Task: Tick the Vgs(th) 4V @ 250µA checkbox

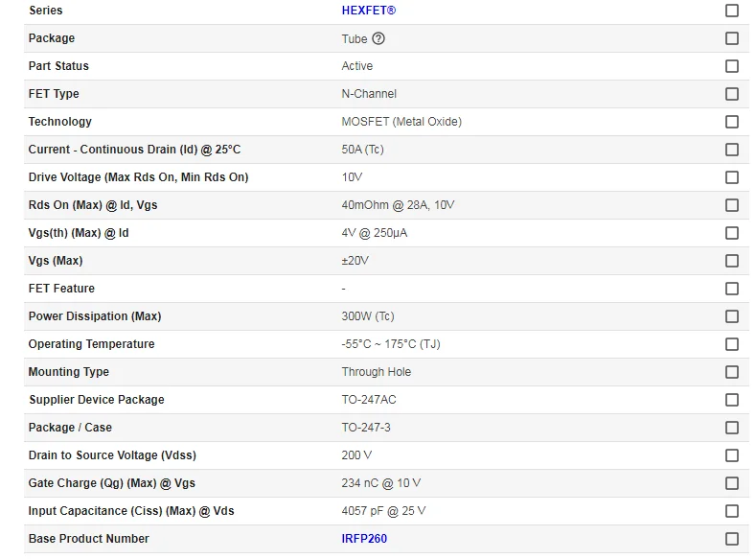Action: click(x=732, y=233)
